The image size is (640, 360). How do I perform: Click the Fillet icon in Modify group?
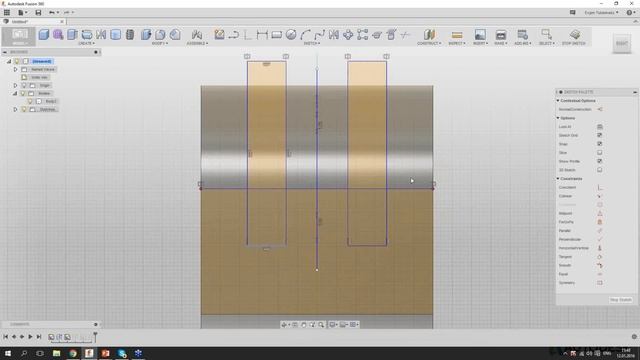click(x=160, y=35)
